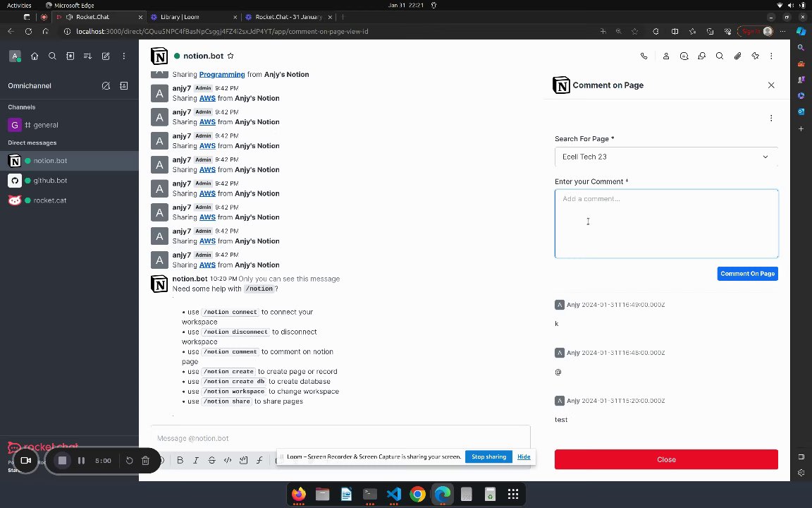Open threads icon in room header

684,56
